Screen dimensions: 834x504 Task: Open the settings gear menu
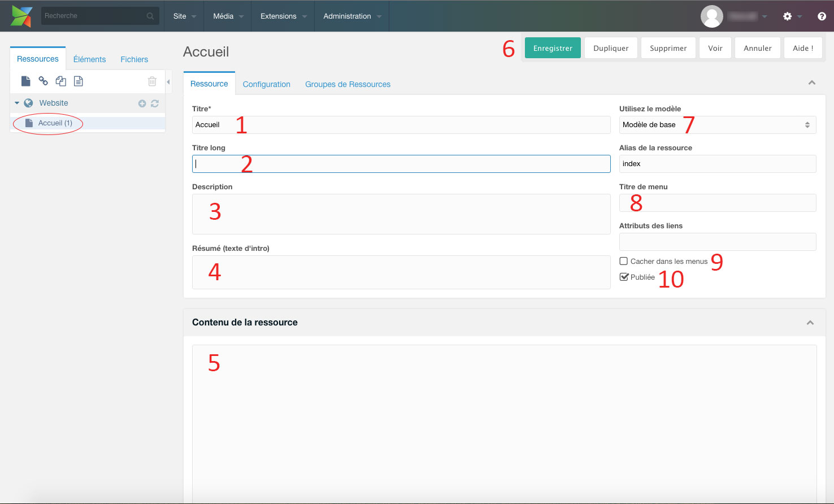787,16
